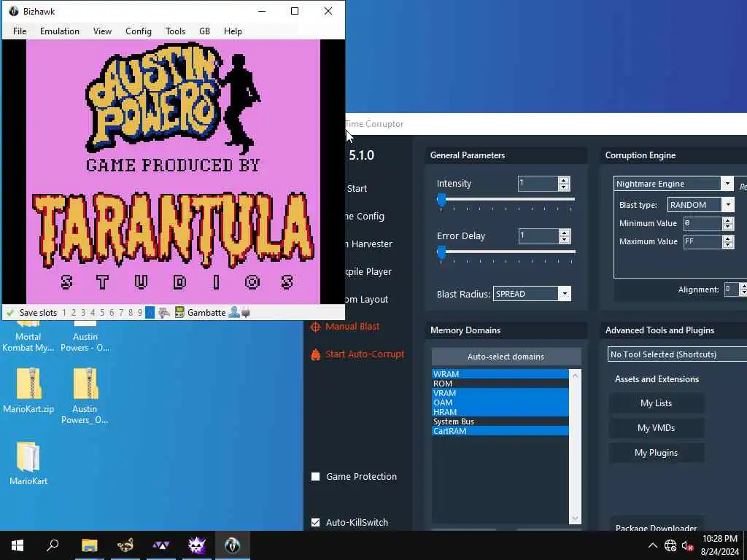Open My Lists button
The image size is (747, 560).
click(x=656, y=403)
